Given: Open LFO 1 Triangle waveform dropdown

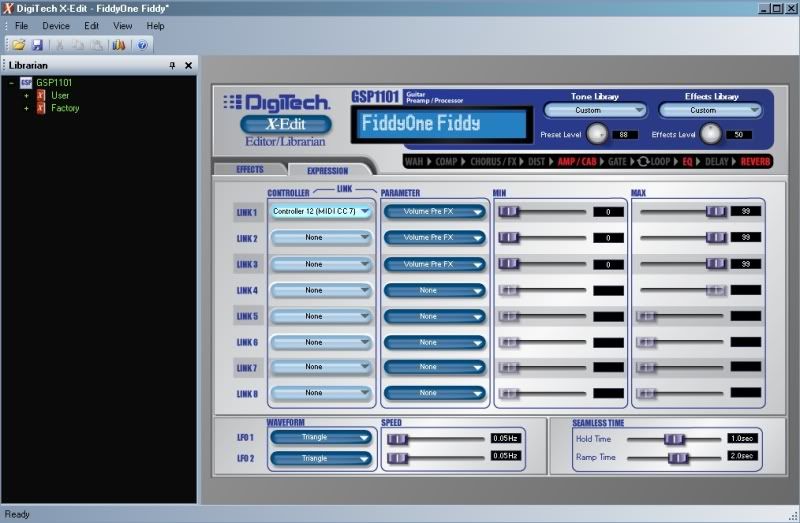Looking at the screenshot, I should (321, 437).
